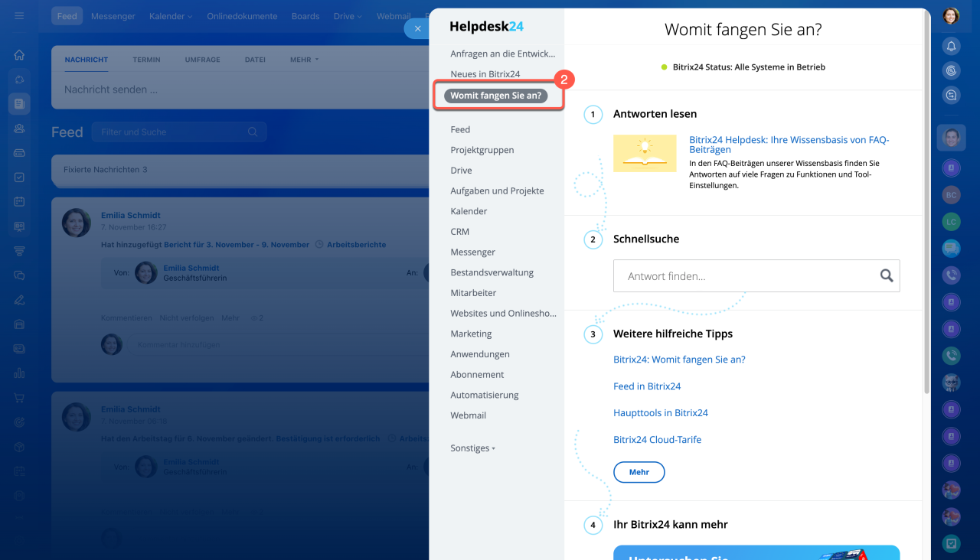The height and width of the screenshot is (560, 980).
Task: Click the book thumbnail under Antworten lesen
Action: [x=645, y=153]
